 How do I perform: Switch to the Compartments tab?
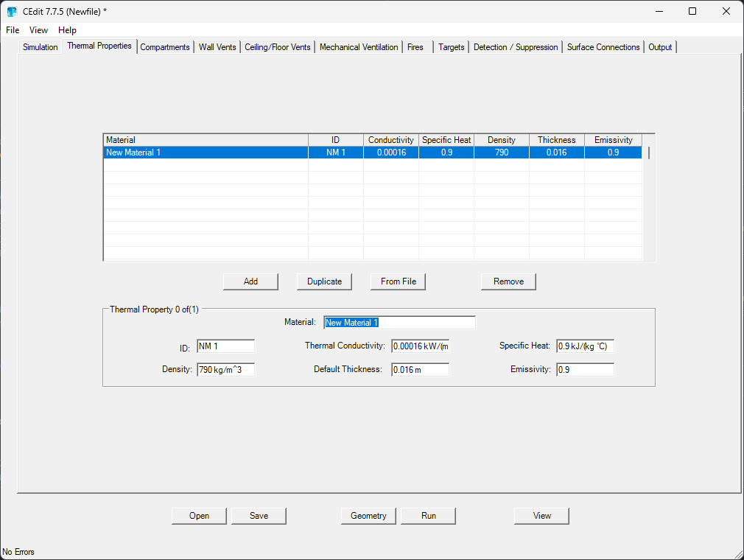click(x=165, y=47)
